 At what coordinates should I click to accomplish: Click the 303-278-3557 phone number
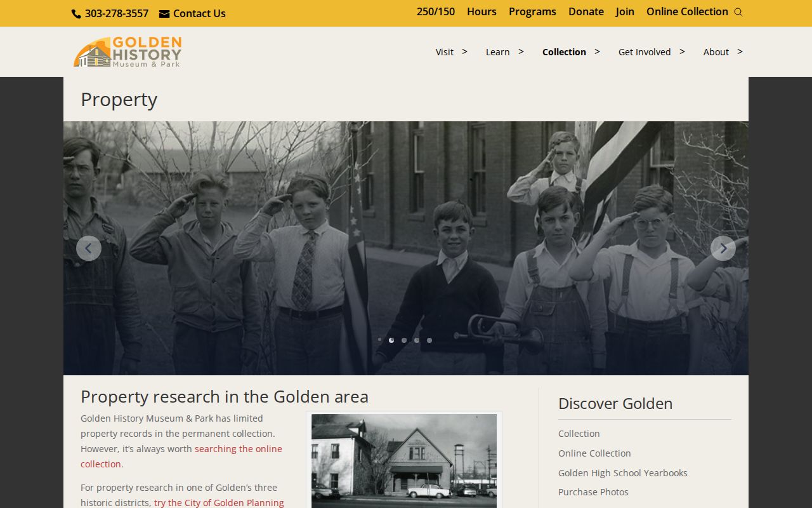(x=117, y=13)
